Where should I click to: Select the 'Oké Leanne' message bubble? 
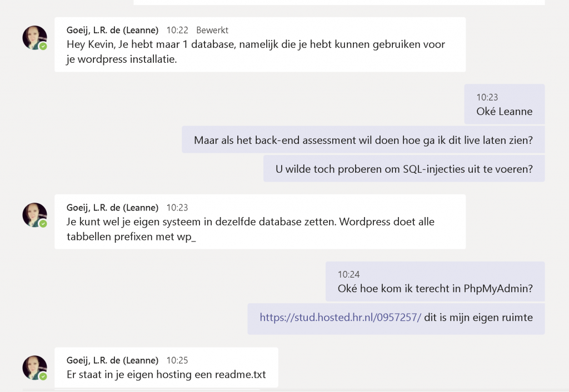coord(505,104)
